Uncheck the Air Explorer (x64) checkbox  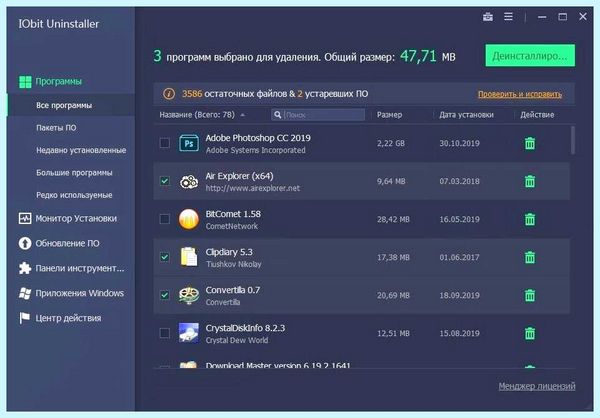point(165,181)
